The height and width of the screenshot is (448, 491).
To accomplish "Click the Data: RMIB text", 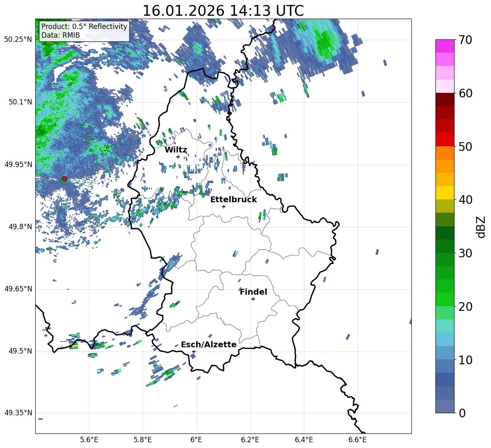I will [61, 35].
